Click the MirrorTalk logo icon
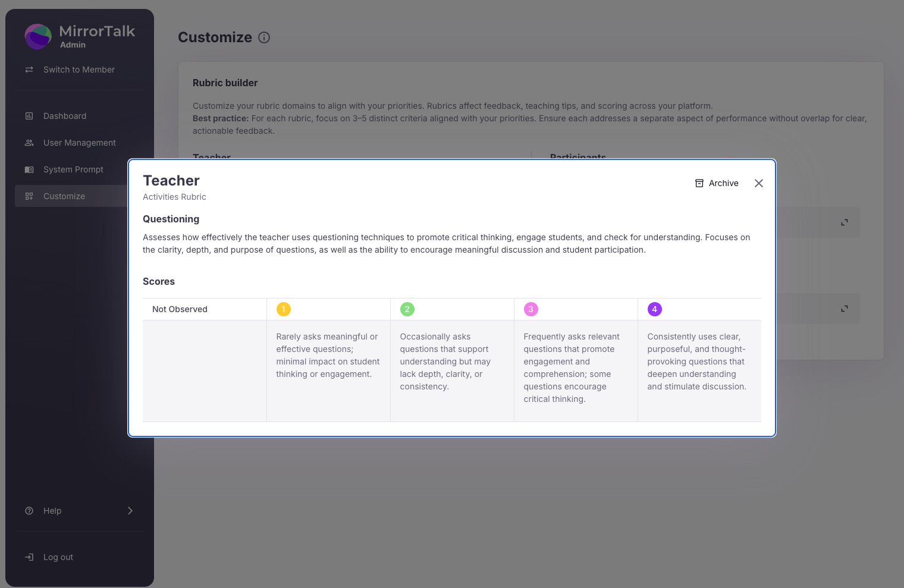 (x=38, y=37)
